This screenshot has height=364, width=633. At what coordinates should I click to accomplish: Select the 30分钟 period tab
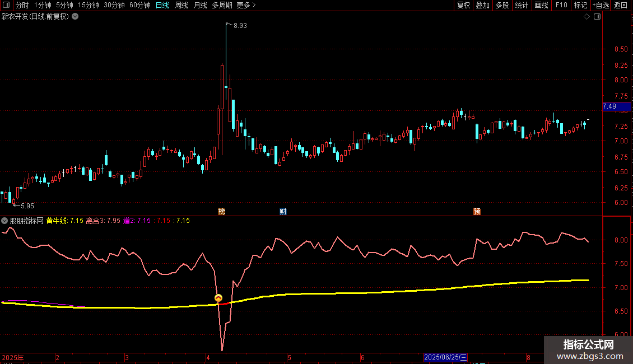click(x=114, y=5)
